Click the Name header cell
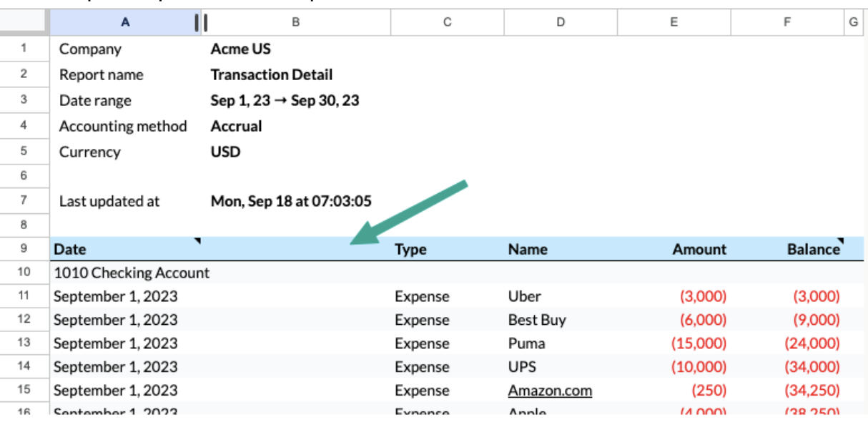This screenshot has height=435, width=868. click(561, 249)
